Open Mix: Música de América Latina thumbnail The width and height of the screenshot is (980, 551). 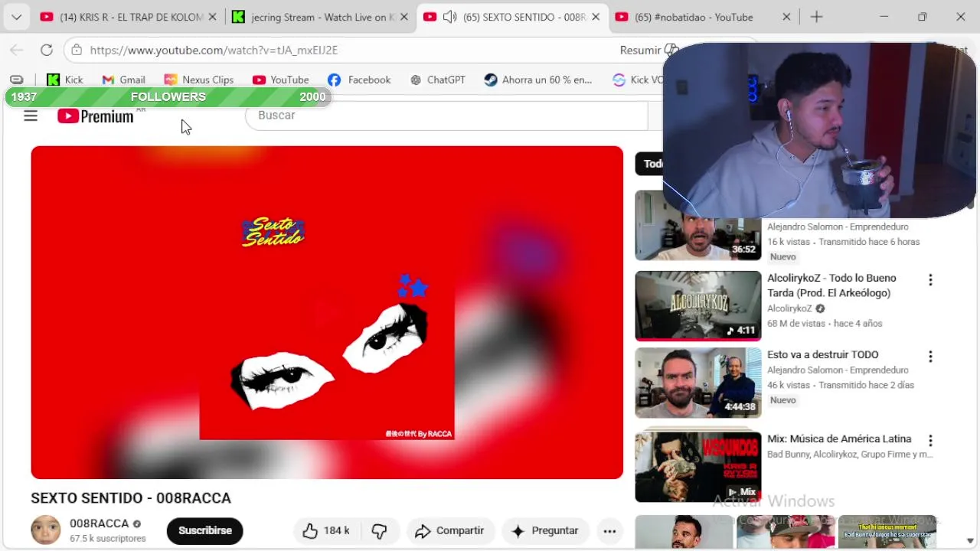[x=698, y=467]
